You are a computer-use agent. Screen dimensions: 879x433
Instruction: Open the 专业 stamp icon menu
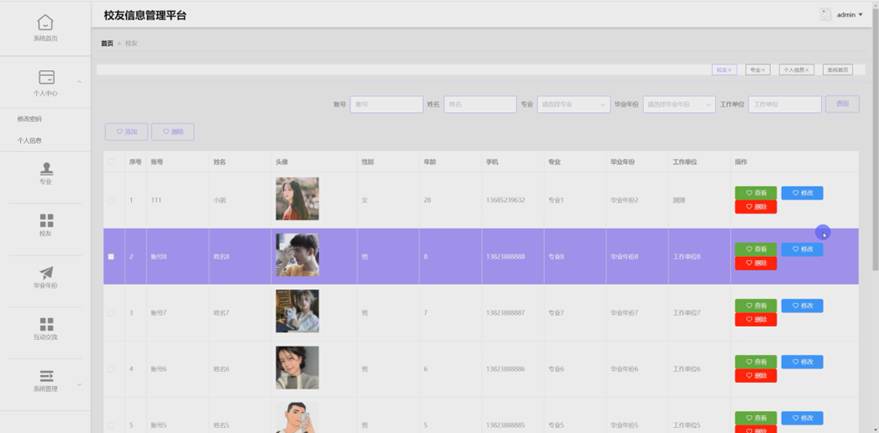[47, 168]
